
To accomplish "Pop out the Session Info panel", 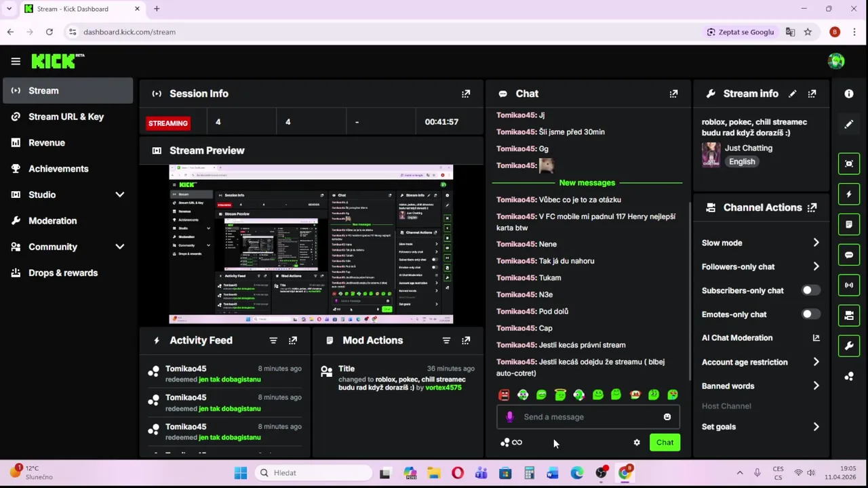I will pyautogui.click(x=466, y=94).
